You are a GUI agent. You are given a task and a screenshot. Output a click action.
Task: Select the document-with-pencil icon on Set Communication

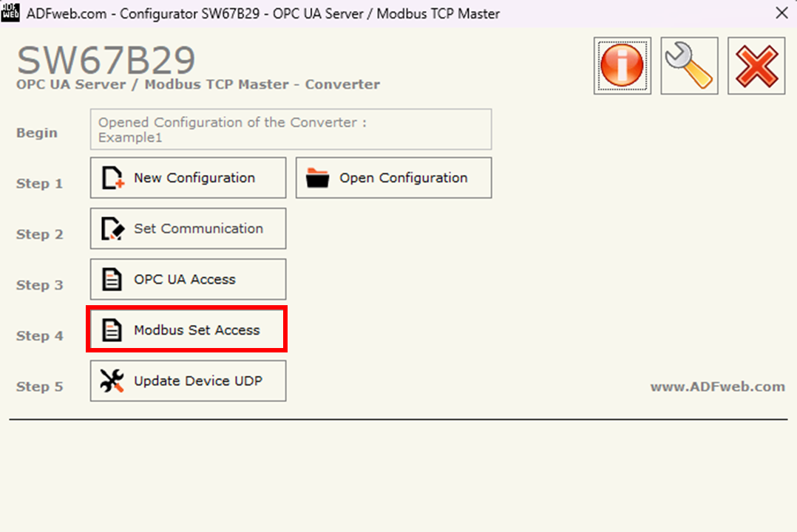(112, 228)
